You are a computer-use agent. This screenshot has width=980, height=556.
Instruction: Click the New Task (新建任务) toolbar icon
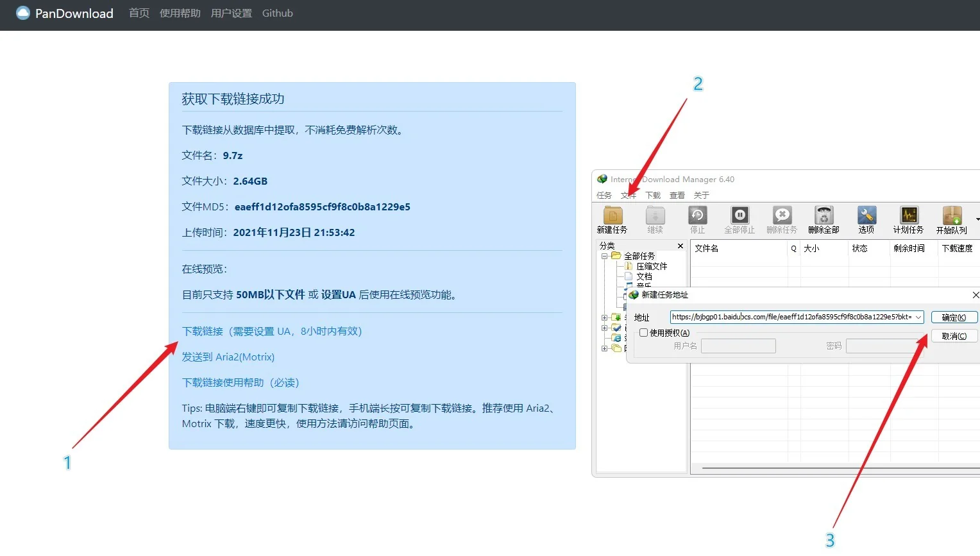click(612, 215)
